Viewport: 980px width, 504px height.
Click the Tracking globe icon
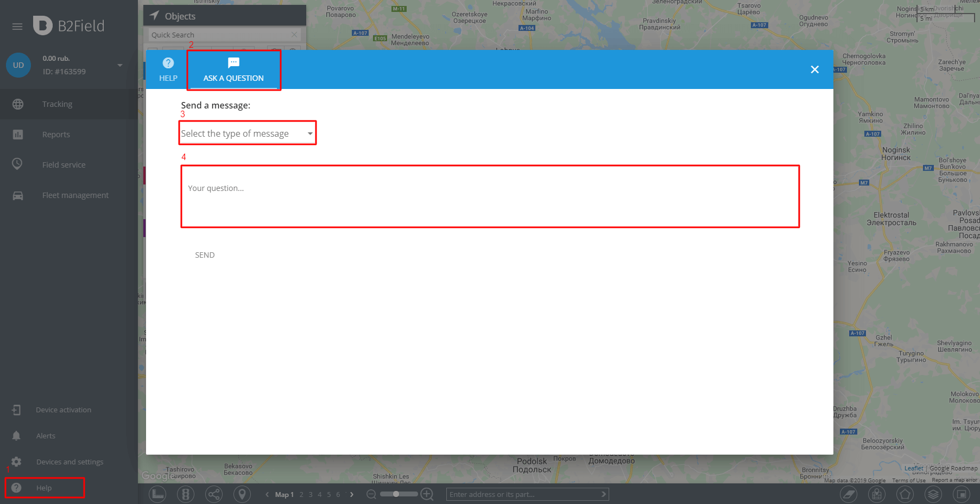pyautogui.click(x=18, y=104)
